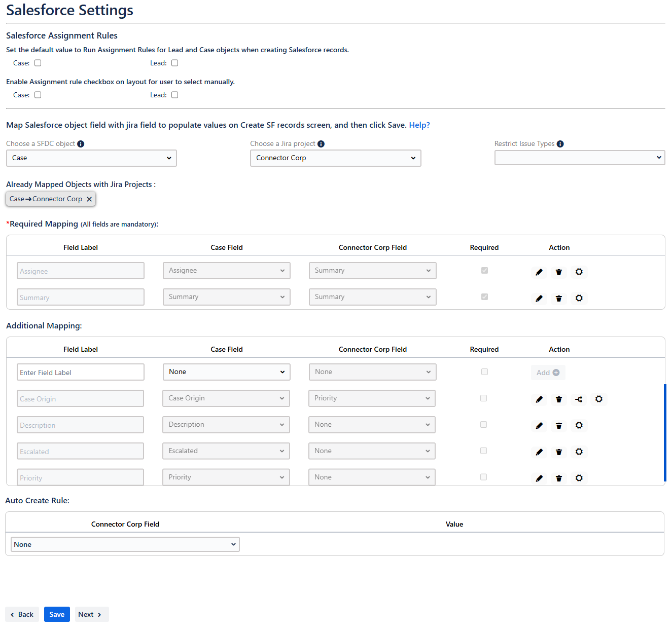Edit the Case Origin mapping row
This screenshot has height=632, width=672.
[x=539, y=399]
